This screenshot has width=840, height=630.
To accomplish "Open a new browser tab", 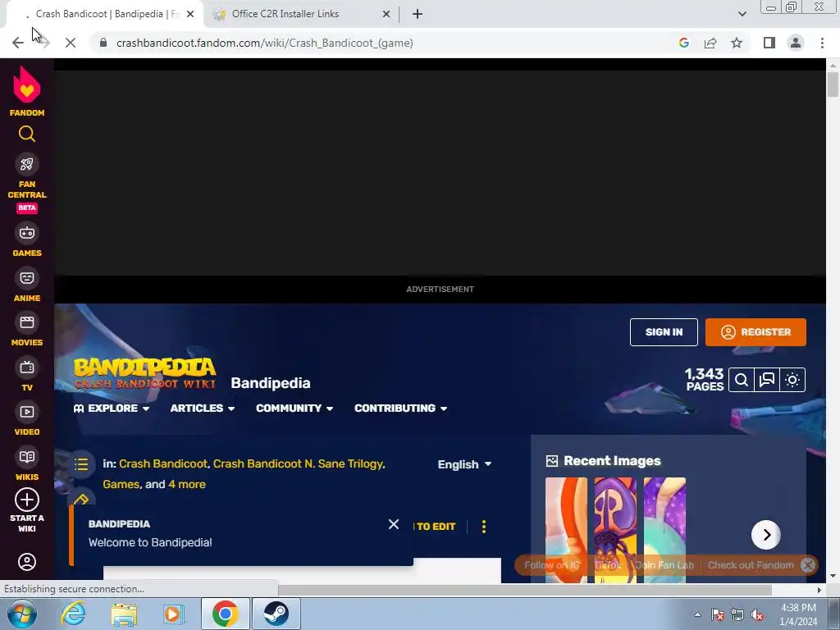I will [418, 15].
